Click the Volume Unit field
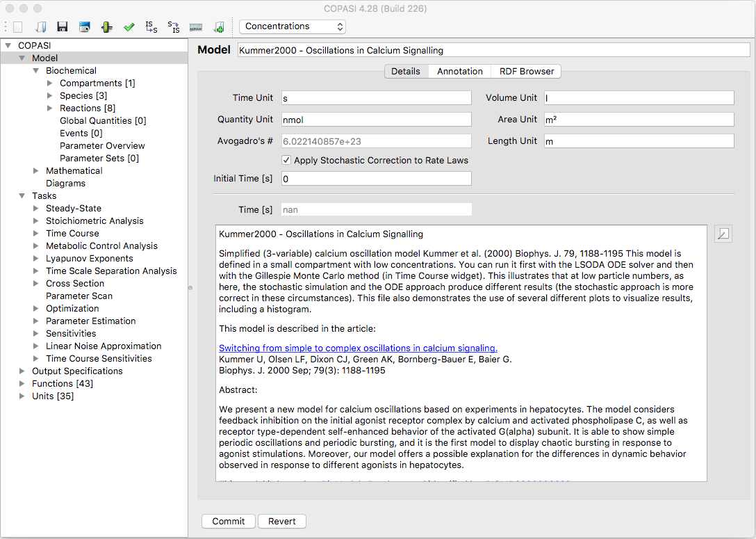 pyautogui.click(x=639, y=98)
